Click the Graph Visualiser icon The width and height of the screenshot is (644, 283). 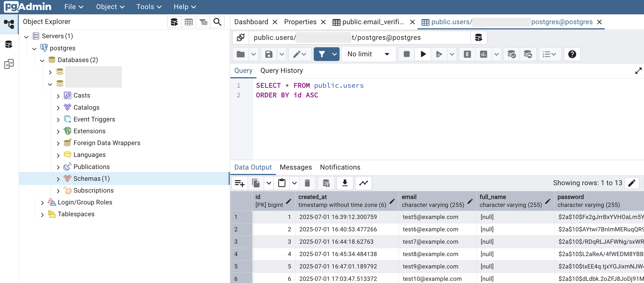[x=363, y=183]
